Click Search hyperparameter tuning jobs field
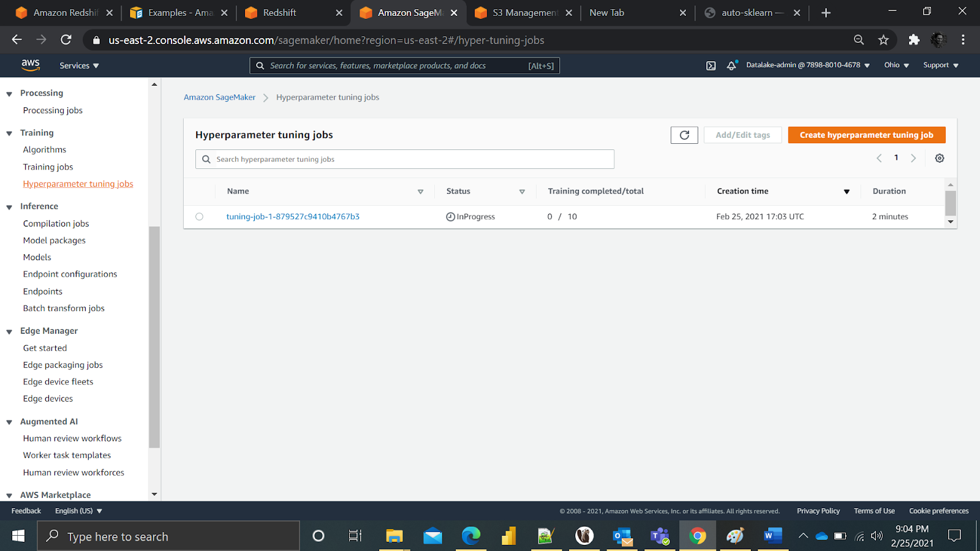Image resolution: width=980 pixels, height=551 pixels. click(x=405, y=159)
